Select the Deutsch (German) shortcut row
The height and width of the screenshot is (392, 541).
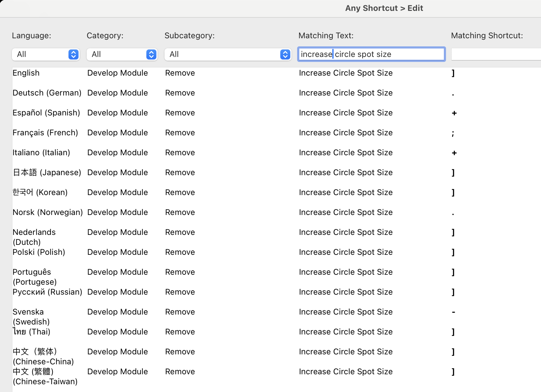click(218, 93)
